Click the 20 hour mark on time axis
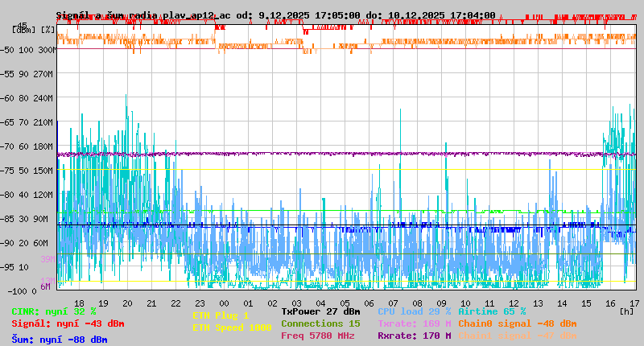The height and width of the screenshot is (346, 644). click(x=127, y=303)
